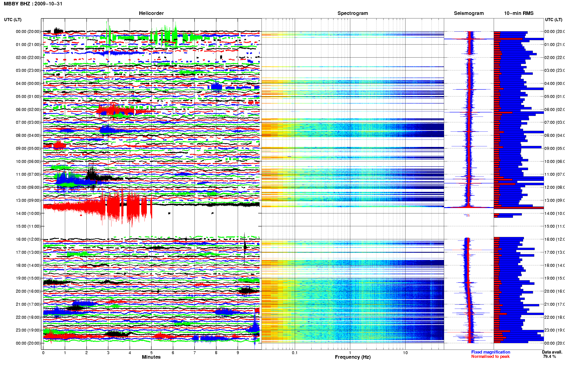
Task: Select the Spectrogram panel heading
Action: click(x=353, y=13)
